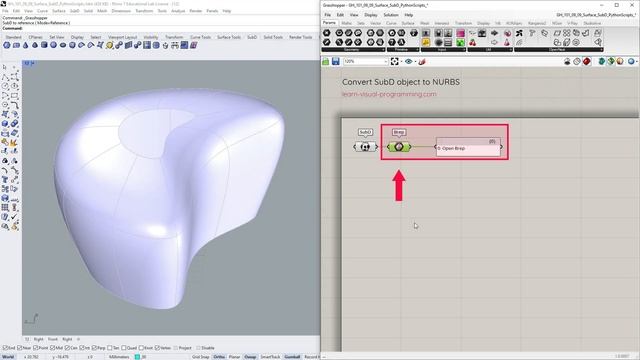Pick the green icon in Input group
The height and width of the screenshot is (360, 640).
(x=460, y=42)
